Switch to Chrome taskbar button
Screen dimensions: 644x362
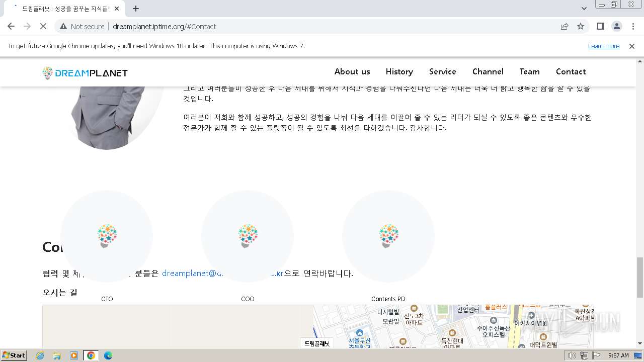click(91, 355)
